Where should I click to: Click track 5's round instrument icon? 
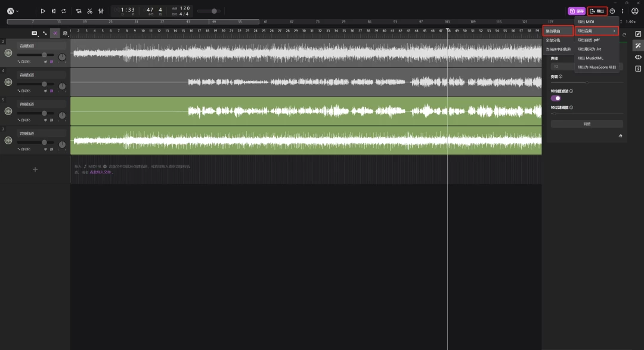coord(8,111)
